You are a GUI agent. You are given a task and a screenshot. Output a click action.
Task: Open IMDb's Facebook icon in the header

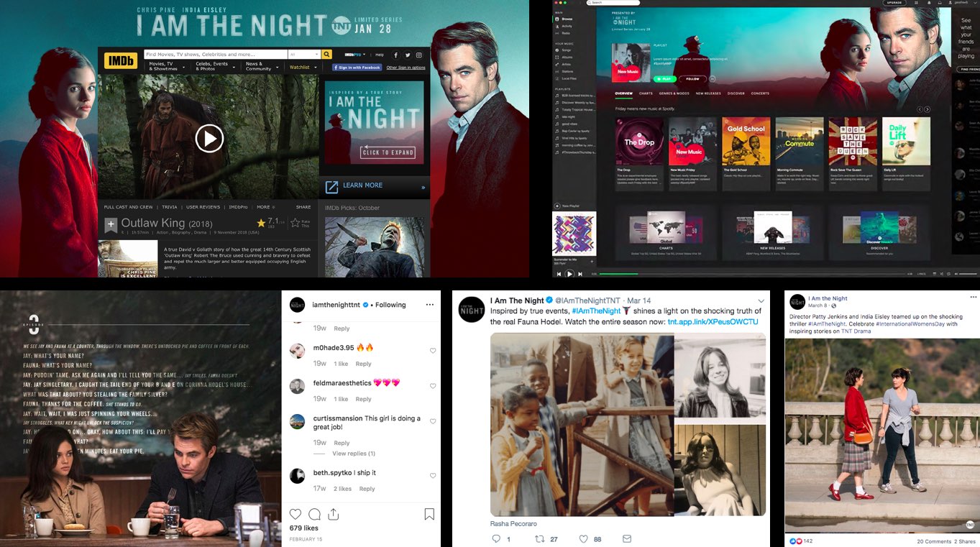[395, 55]
